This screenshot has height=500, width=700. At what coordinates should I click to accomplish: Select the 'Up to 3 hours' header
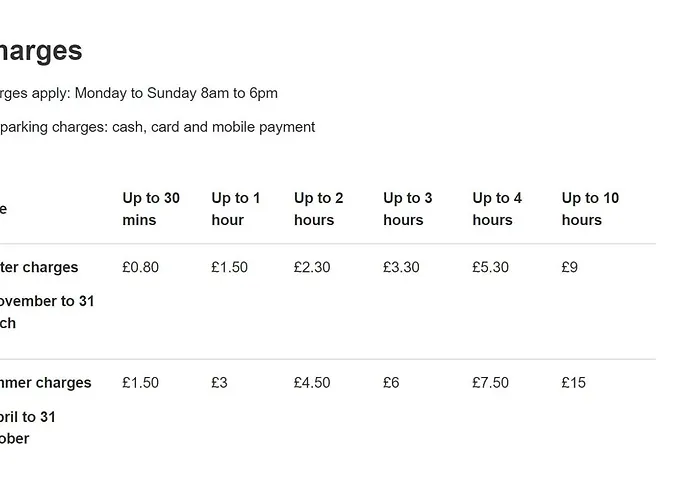(x=408, y=209)
